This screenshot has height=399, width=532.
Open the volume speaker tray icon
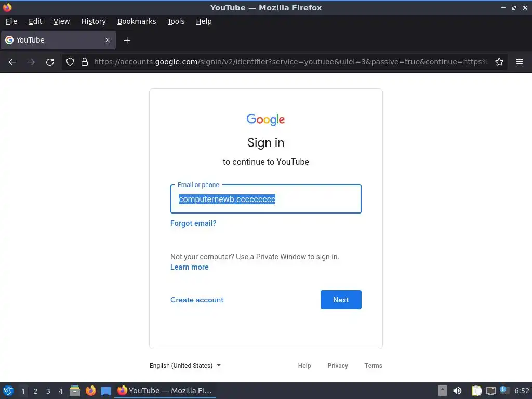click(457, 391)
